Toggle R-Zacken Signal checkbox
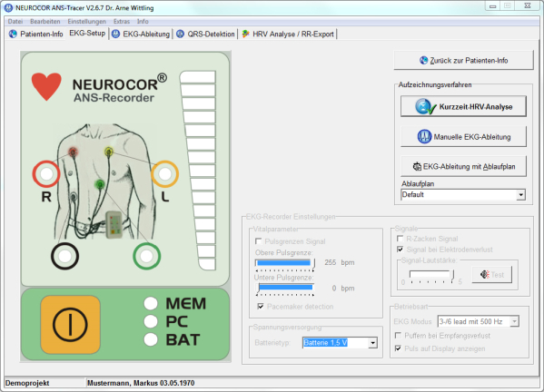 pos(400,239)
